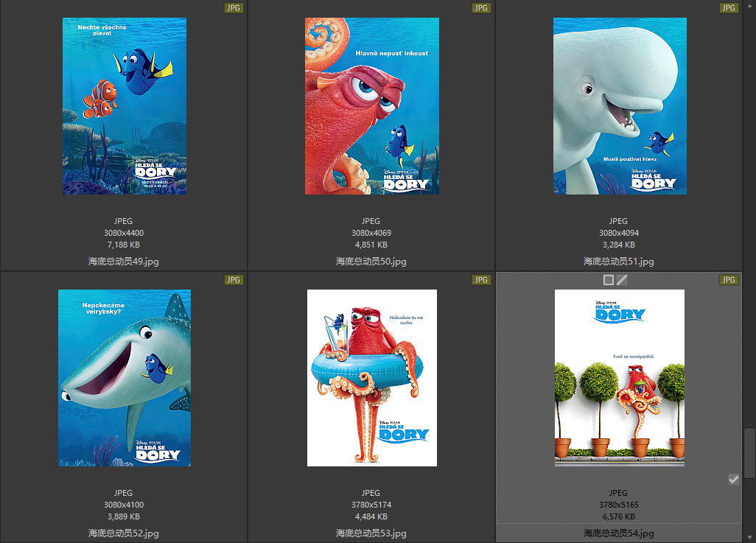Click the file size 3,889 KB
The width and height of the screenshot is (756, 543).
(124, 517)
